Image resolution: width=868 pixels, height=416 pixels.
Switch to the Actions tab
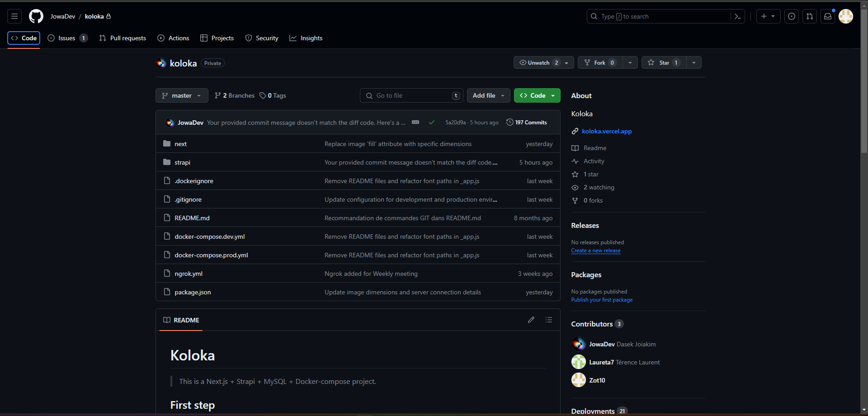tap(173, 38)
